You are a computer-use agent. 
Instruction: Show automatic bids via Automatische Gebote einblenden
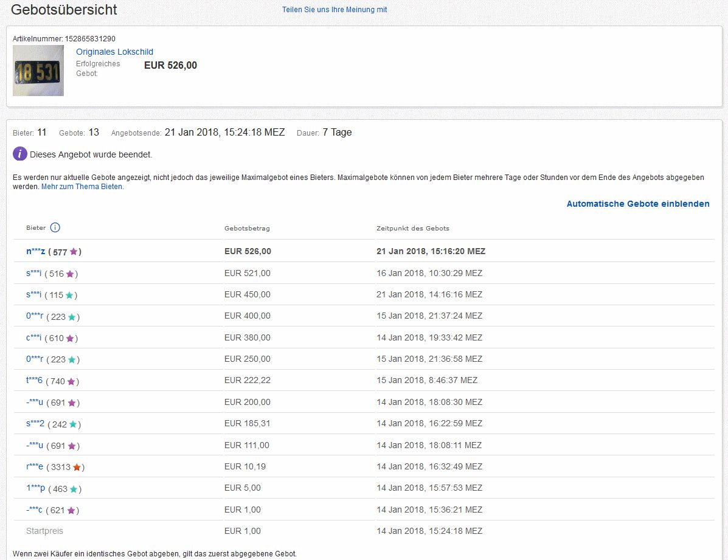637,204
